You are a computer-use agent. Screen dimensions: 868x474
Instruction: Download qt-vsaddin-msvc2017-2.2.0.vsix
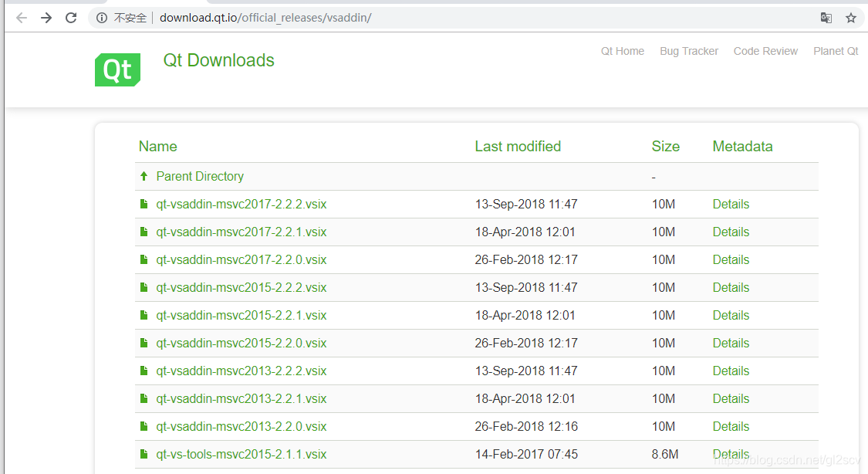(x=241, y=259)
